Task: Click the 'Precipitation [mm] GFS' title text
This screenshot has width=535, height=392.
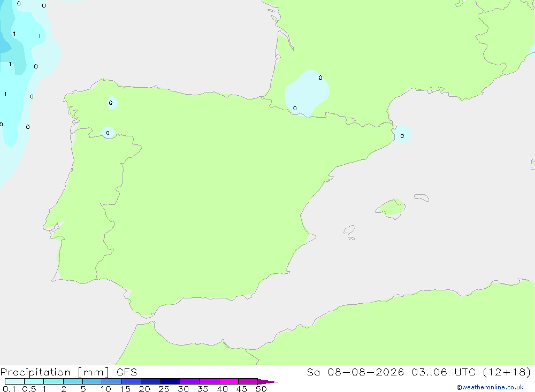Action: (x=68, y=372)
